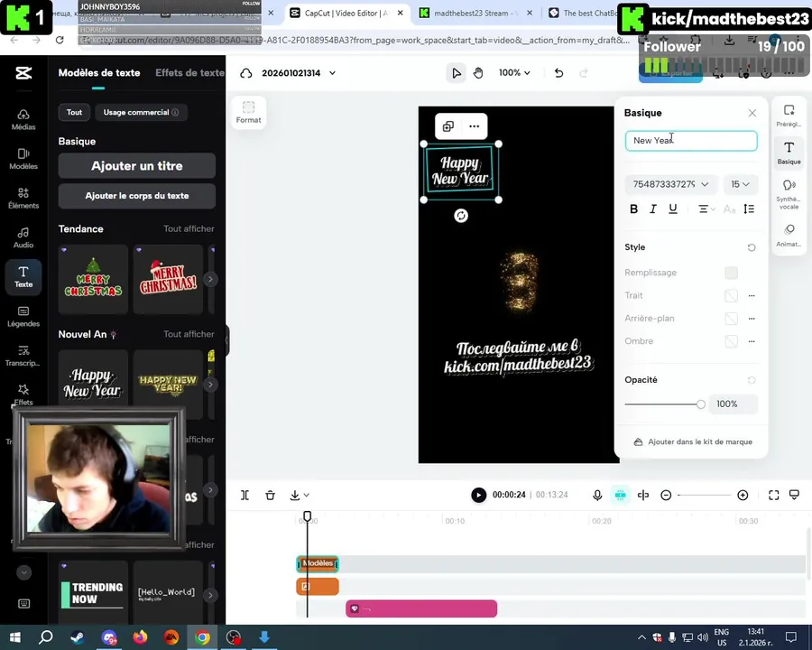
Task: Switch to The best ChatBot browser tab
Action: 583,13
